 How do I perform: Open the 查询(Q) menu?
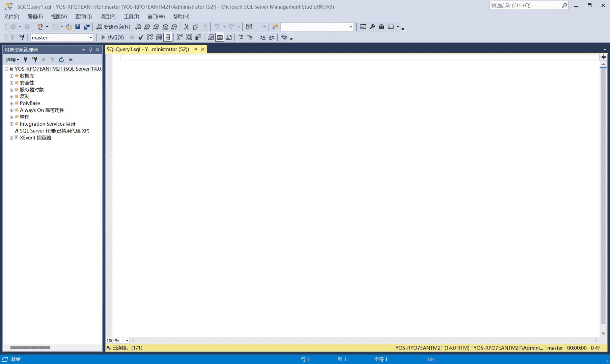83,17
